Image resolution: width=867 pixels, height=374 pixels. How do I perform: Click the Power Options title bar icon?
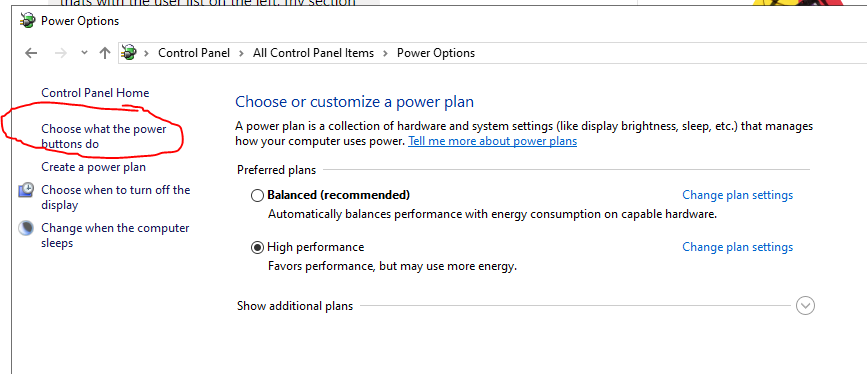(27, 21)
